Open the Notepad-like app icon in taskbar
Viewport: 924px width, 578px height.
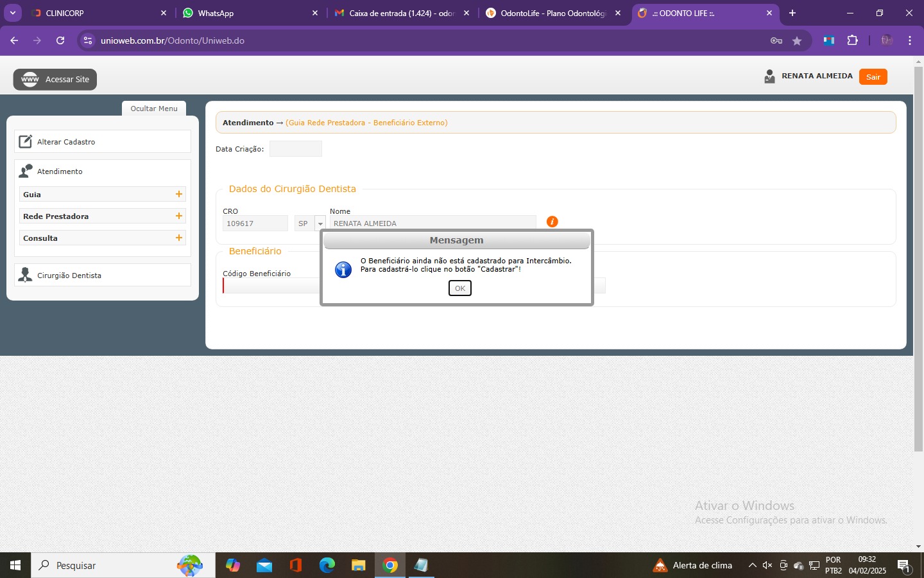(422, 565)
